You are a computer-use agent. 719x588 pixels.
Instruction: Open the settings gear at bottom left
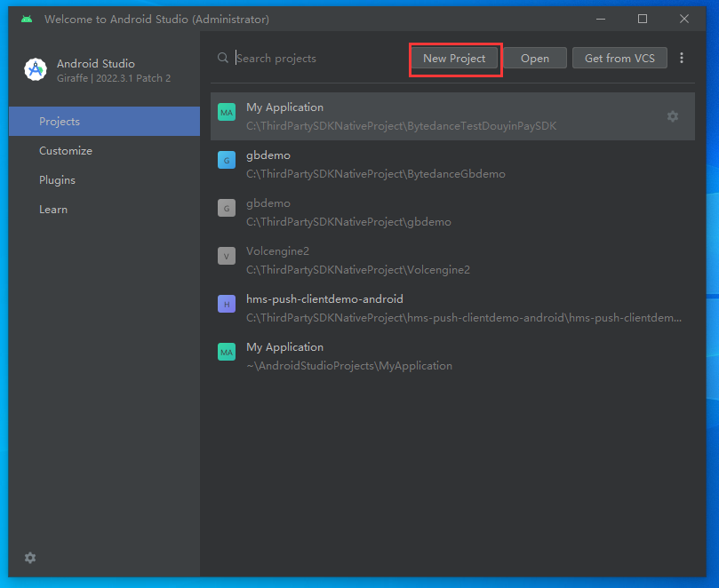[29, 558]
